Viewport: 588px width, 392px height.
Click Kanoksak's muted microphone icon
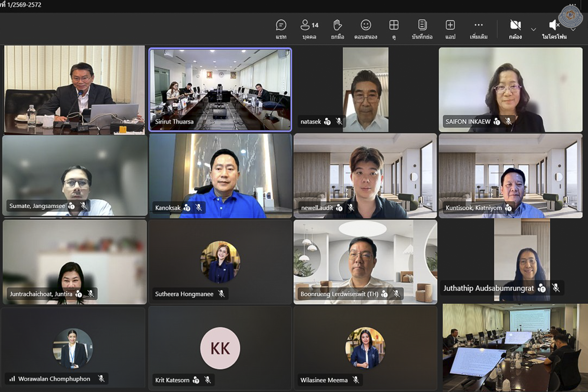click(x=199, y=208)
